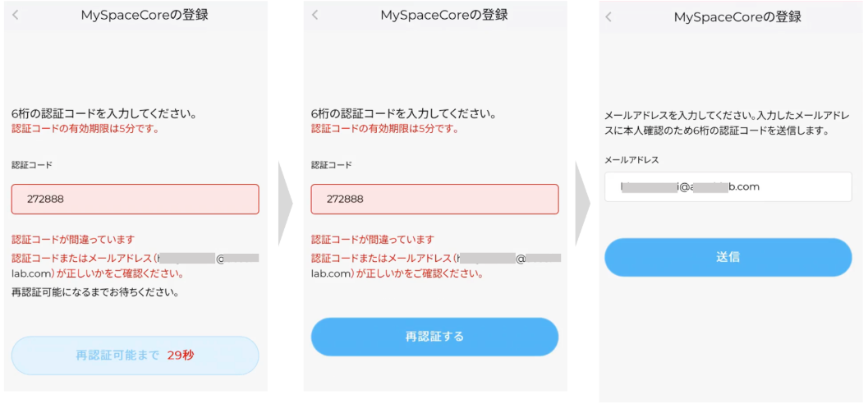Click the メールアドレス label above the email field
The height and width of the screenshot is (413, 868).
(631, 160)
